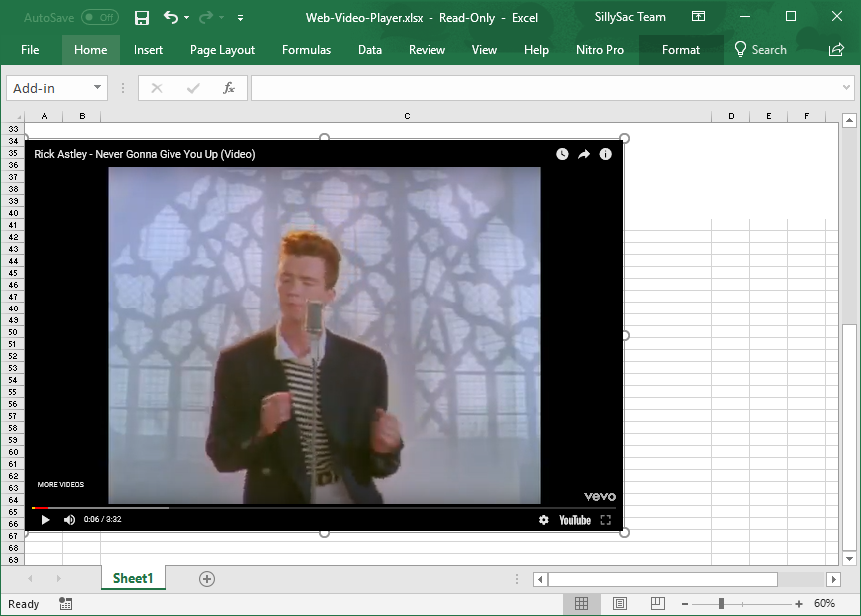Click the Select All corner triangle
Screen dimensions: 861x616
point(13,116)
